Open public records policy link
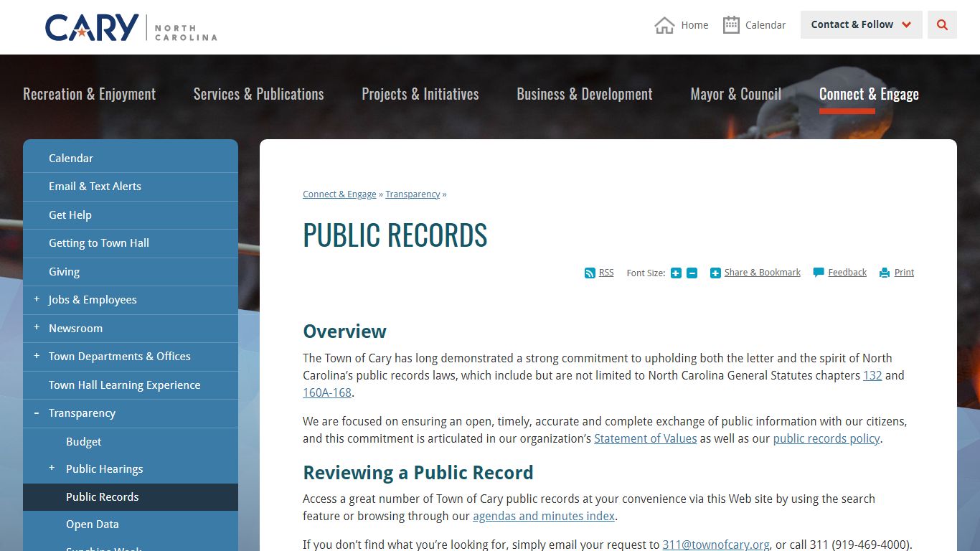 (x=826, y=438)
